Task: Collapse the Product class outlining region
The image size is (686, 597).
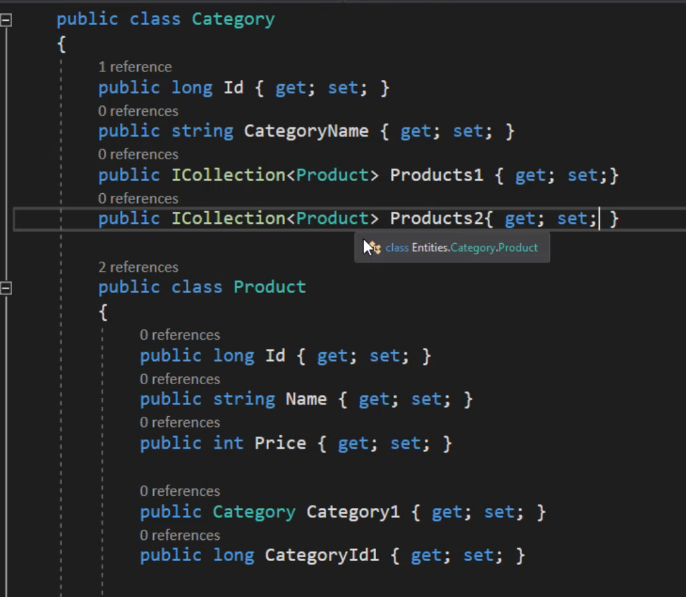Action: point(6,288)
